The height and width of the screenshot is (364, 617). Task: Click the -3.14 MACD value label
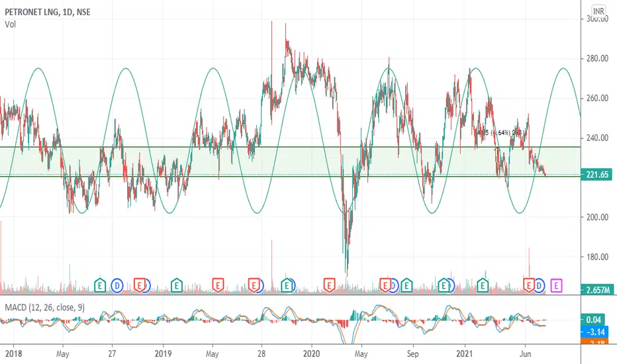(x=594, y=332)
